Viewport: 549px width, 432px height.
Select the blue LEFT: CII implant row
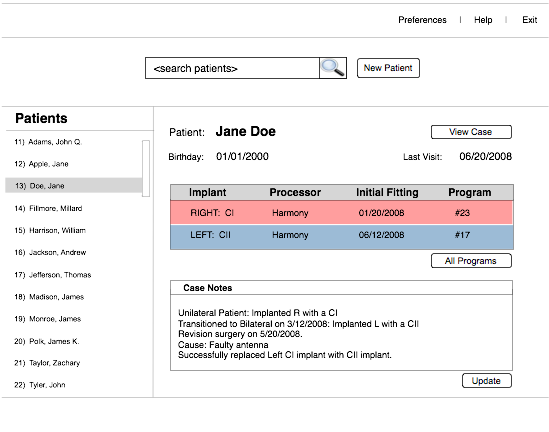click(x=342, y=237)
